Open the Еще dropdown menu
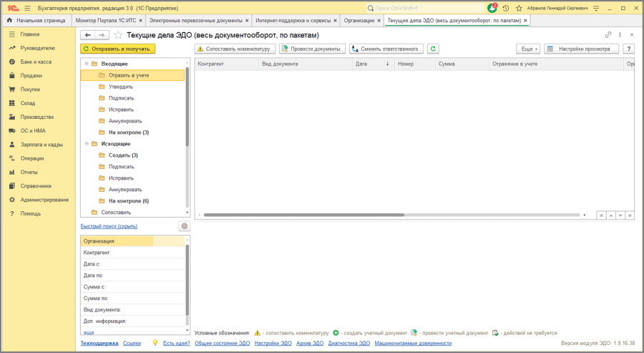This screenshot has width=644, height=353. click(x=528, y=49)
